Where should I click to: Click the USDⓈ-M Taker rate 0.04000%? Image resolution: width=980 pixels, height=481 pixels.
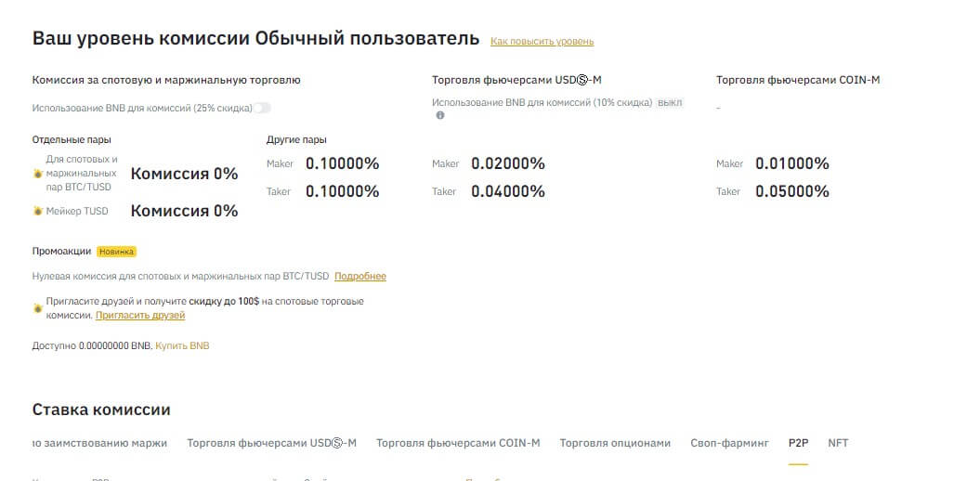tap(507, 191)
